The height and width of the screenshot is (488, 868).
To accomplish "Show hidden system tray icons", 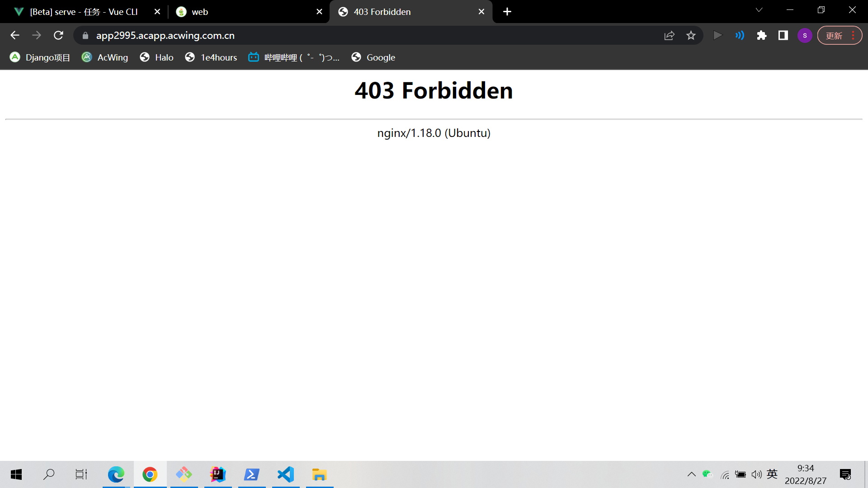I will [x=691, y=474].
